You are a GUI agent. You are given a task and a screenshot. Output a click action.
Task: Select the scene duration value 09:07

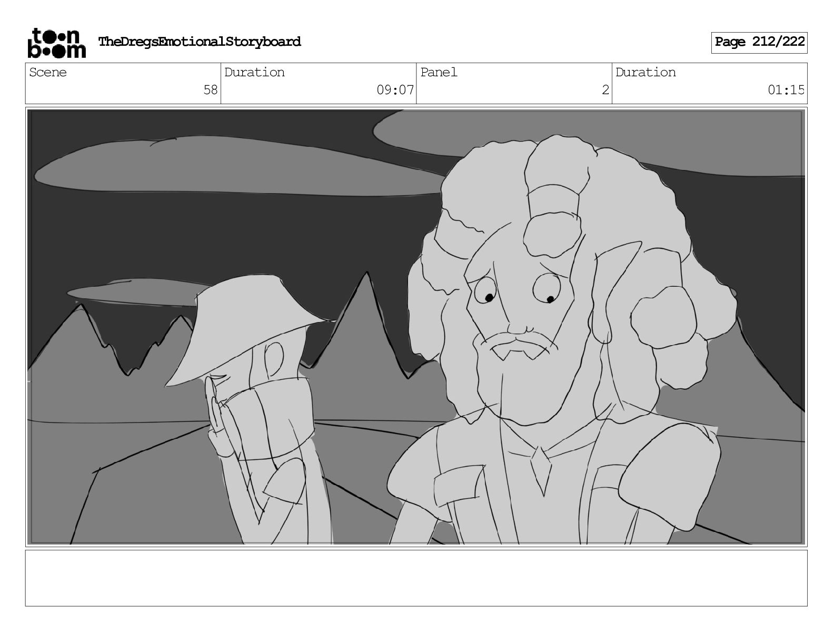coord(395,90)
